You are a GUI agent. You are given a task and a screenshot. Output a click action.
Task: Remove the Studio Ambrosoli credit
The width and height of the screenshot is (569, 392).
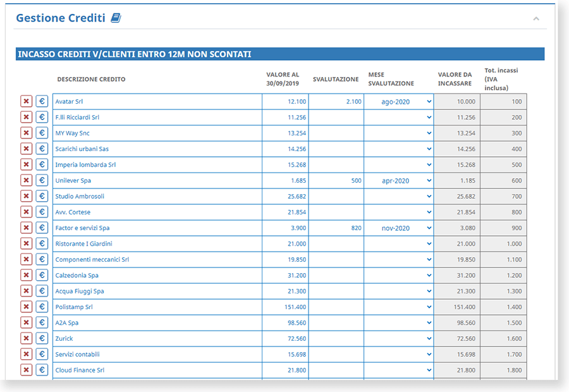click(26, 196)
